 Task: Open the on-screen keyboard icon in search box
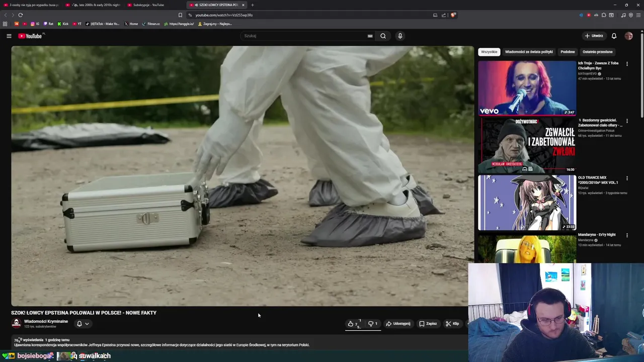(x=370, y=36)
